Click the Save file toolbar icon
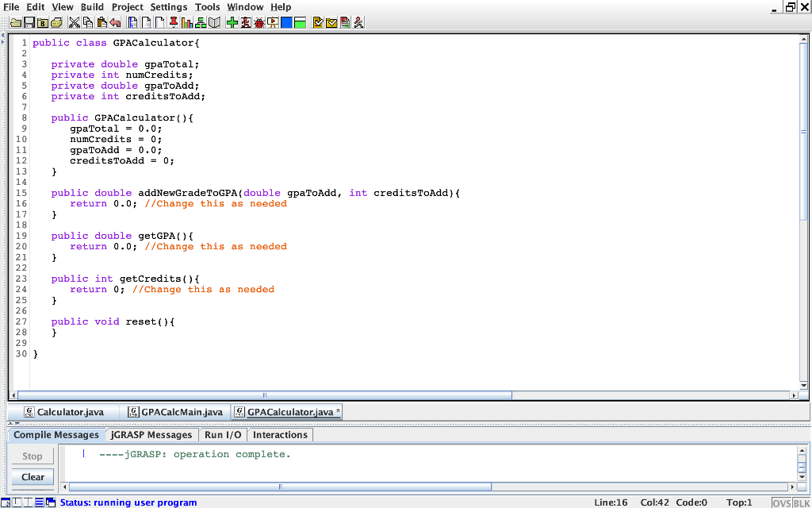The image size is (812, 508). click(29, 22)
